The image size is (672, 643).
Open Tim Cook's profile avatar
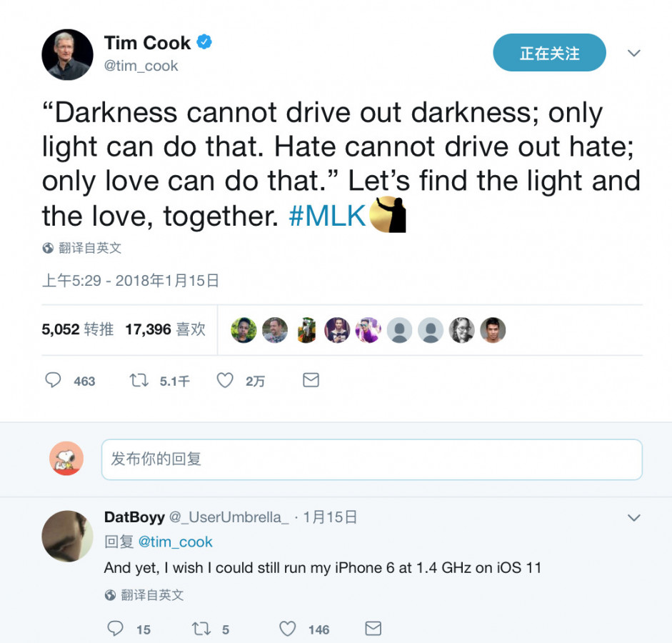[67, 54]
